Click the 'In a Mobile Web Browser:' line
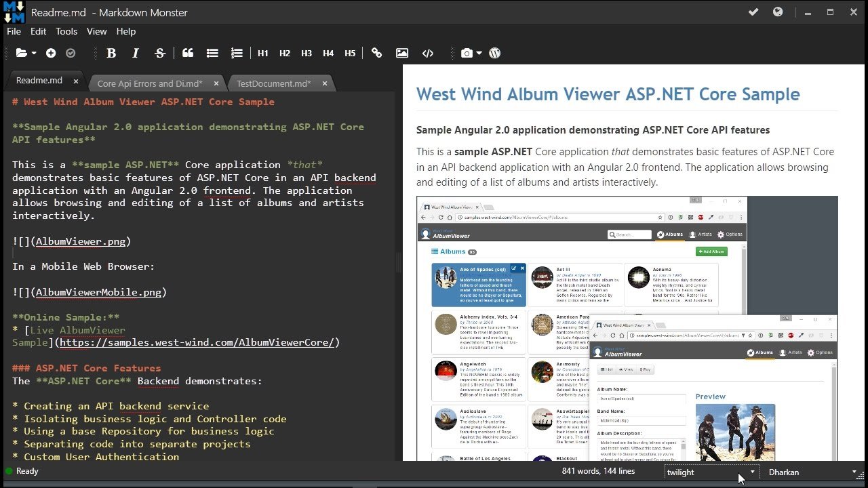The width and height of the screenshot is (868, 488). coord(83,266)
